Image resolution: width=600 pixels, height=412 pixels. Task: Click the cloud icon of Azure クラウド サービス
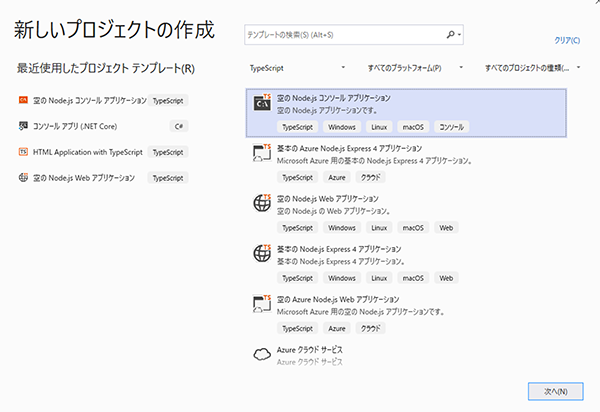(x=262, y=354)
